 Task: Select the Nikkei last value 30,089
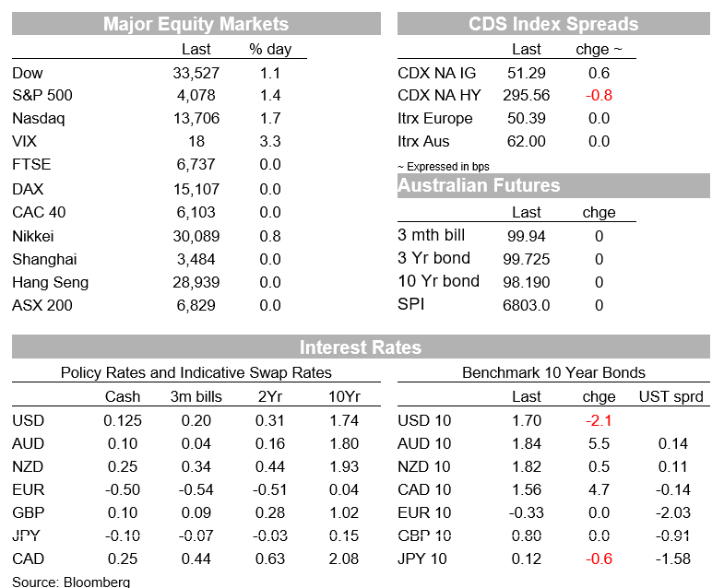[x=196, y=236]
